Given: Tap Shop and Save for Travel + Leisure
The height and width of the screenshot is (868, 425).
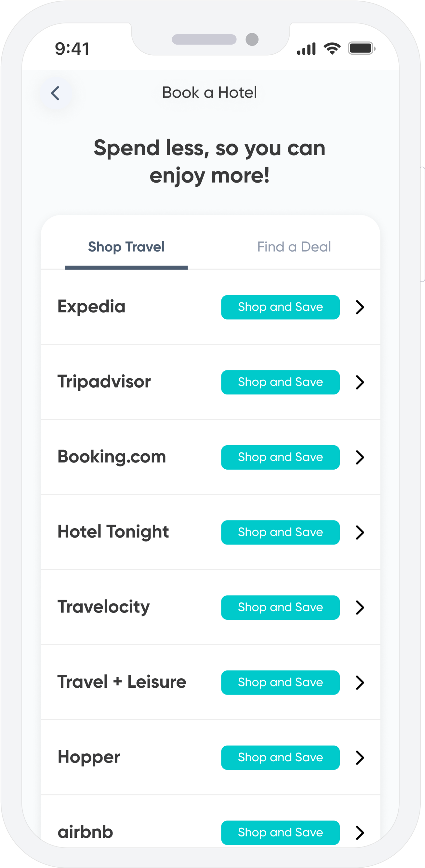Looking at the screenshot, I should 280,682.
